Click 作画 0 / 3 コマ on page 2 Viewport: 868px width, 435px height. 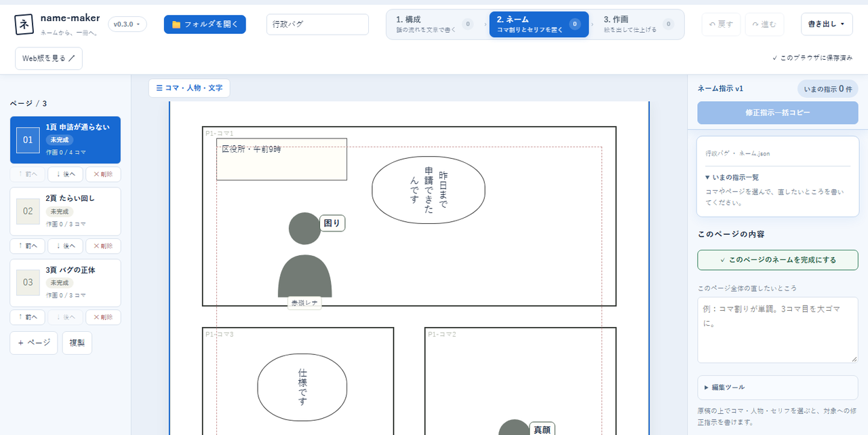[66, 223]
